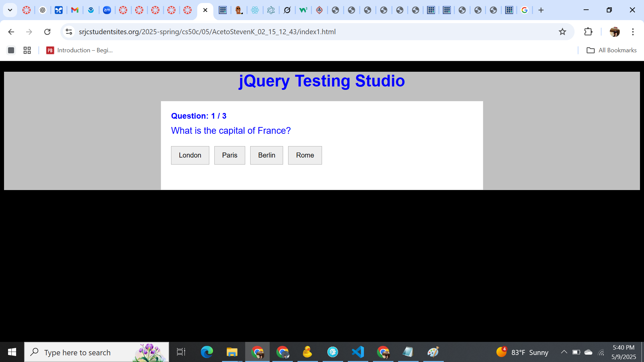Reload the page with refresh icon
The height and width of the screenshot is (362, 644).
click(47, 32)
